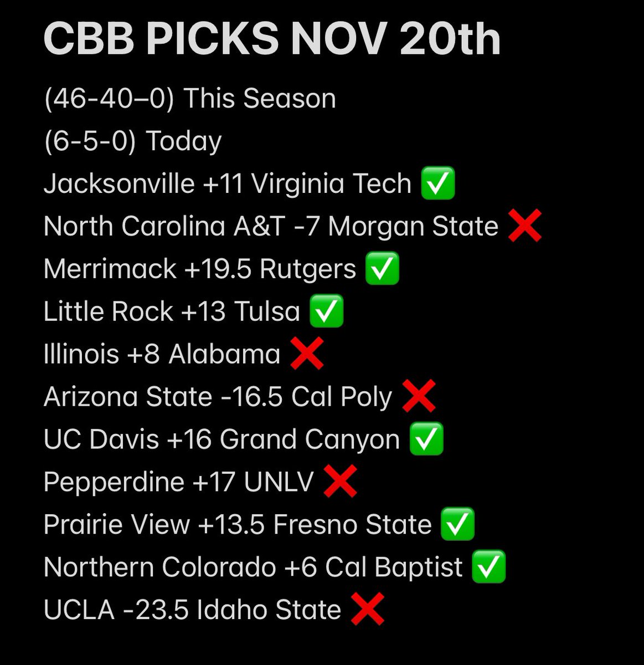Click the CBB PICKS NOV 20th heading
Viewport: 644px width, 665px height.
[x=272, y=39]
